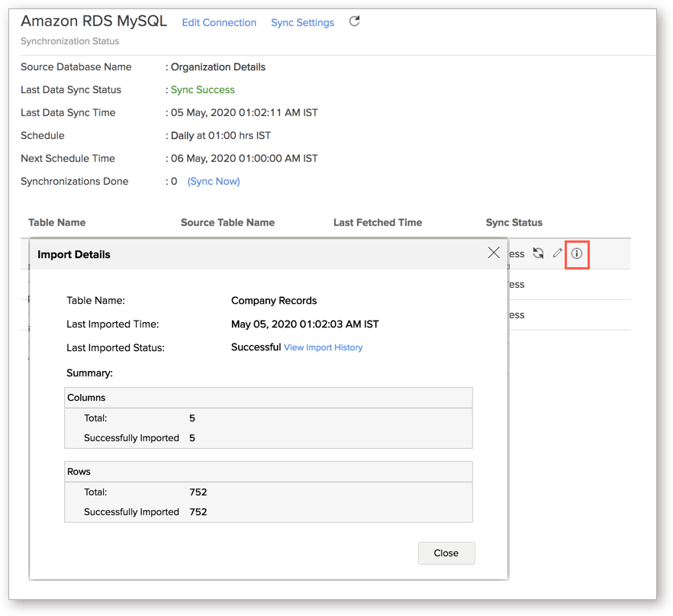Screen dimensions: 673x616
Task: Select the Amazon RDS MySQL title
Action: pos(94,21)
